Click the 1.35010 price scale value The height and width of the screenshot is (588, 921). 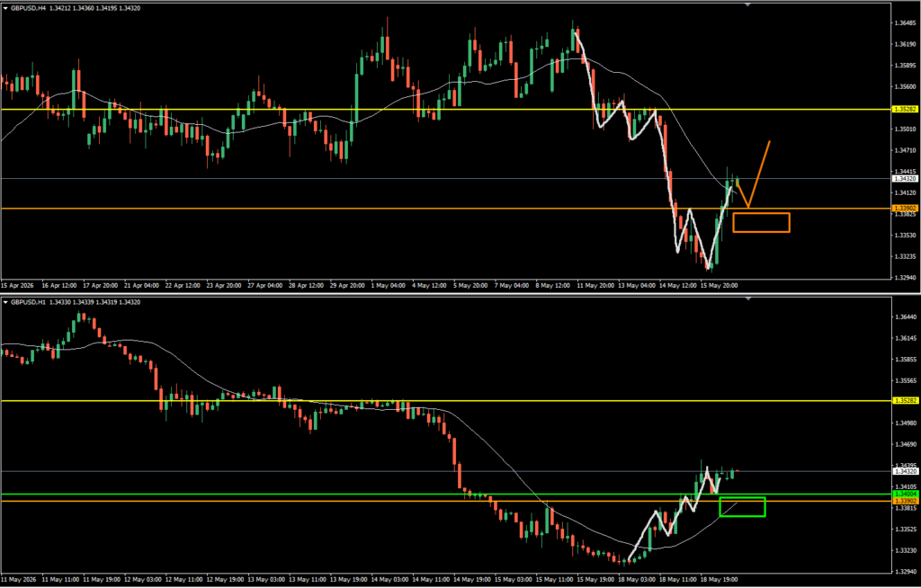(x=907, y=129)
